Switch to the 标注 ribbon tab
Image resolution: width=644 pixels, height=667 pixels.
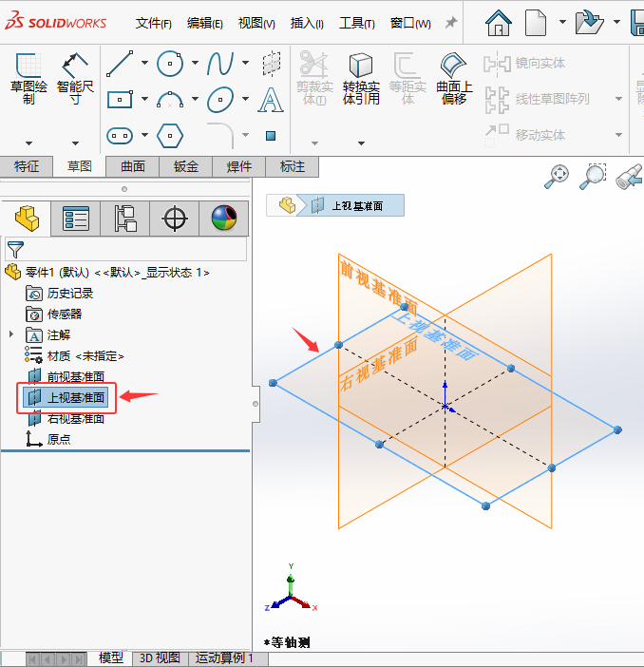tap(293, 166)
